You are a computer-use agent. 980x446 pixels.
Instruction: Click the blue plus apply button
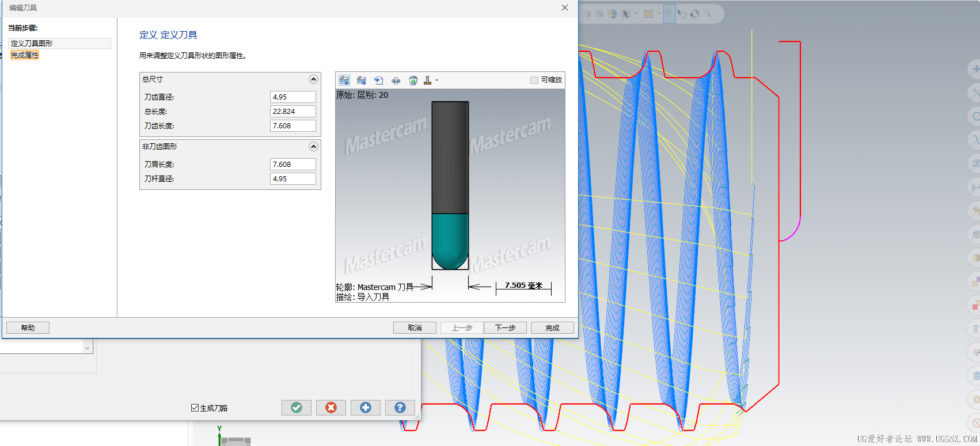(x=366, y=407)
